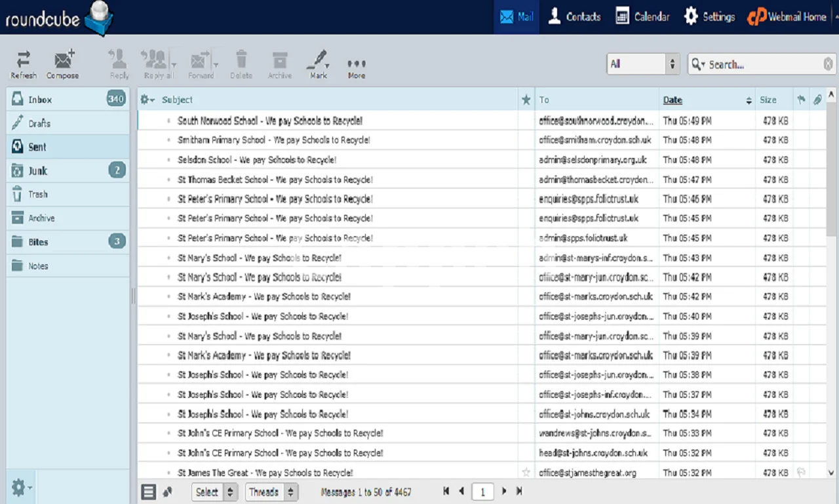Compose a new email message

point(63,64)
